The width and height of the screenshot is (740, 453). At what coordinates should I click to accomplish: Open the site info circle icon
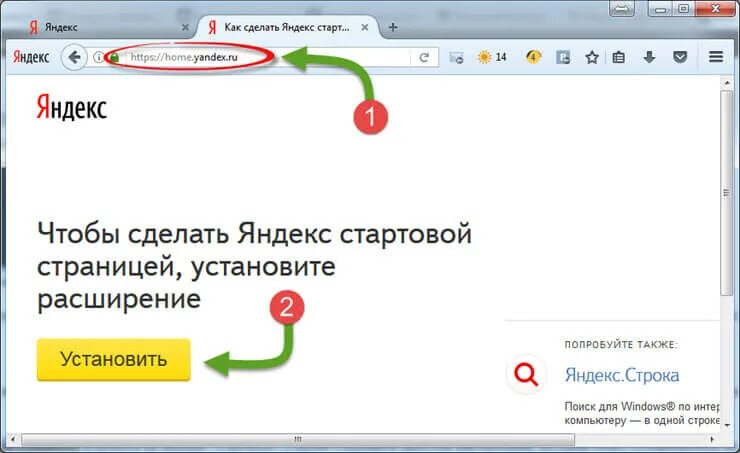(x=98, y=58)
